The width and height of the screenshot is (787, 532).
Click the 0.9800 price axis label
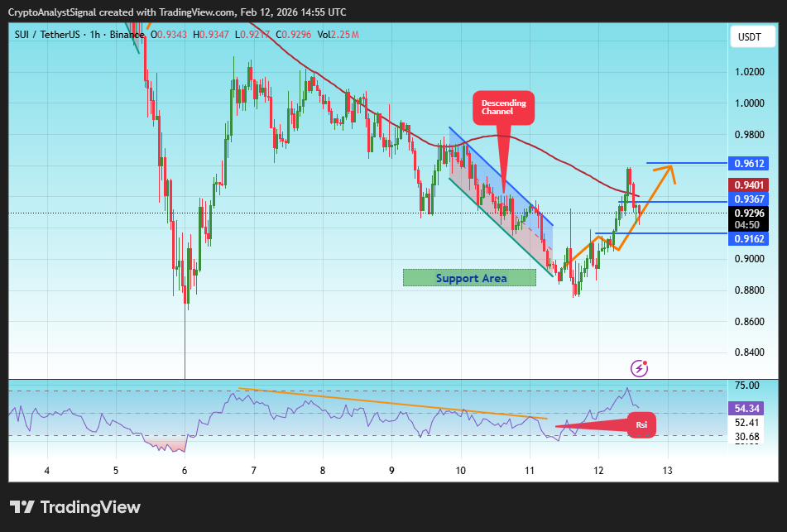click(x=750, y=135)
